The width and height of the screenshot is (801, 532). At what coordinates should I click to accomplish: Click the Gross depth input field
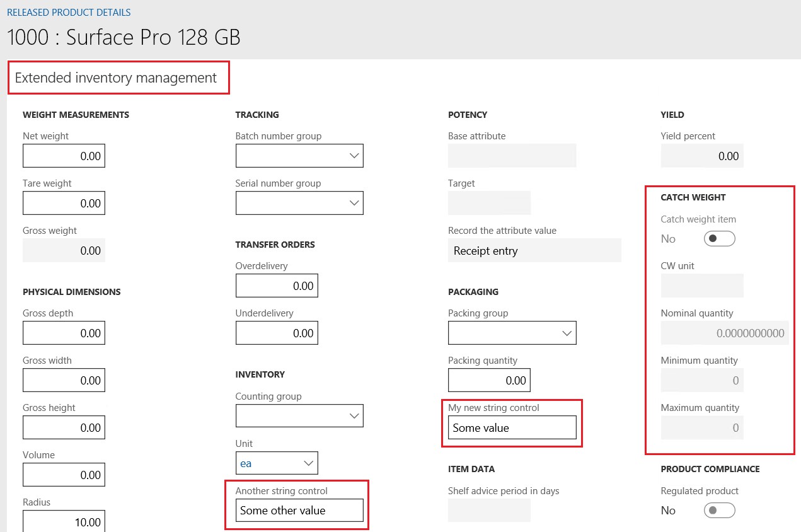[63, 333]
